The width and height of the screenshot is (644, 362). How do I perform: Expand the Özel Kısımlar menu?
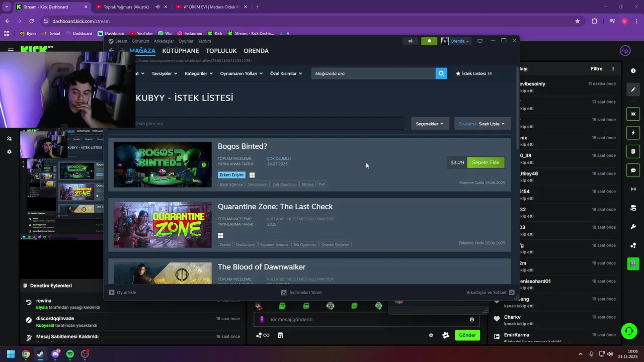point(286,73)
